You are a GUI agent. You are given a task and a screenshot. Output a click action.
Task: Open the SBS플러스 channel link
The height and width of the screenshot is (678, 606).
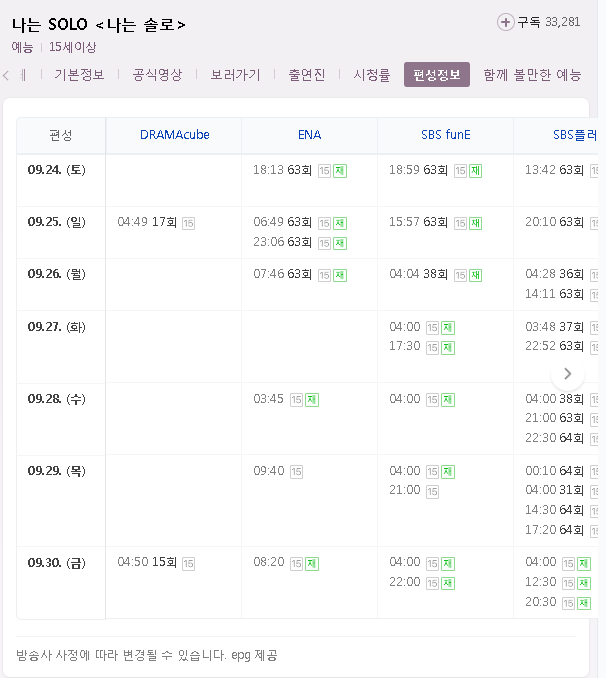point(575,135)
